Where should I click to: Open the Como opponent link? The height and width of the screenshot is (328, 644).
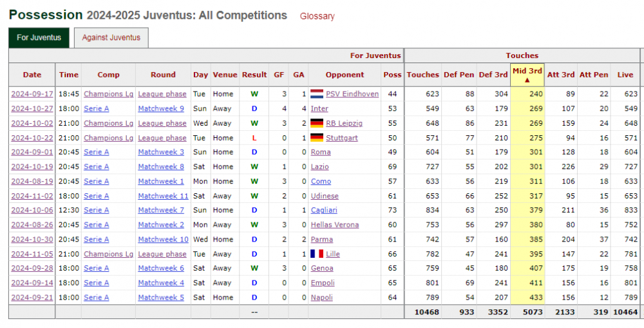click(321, 181)
